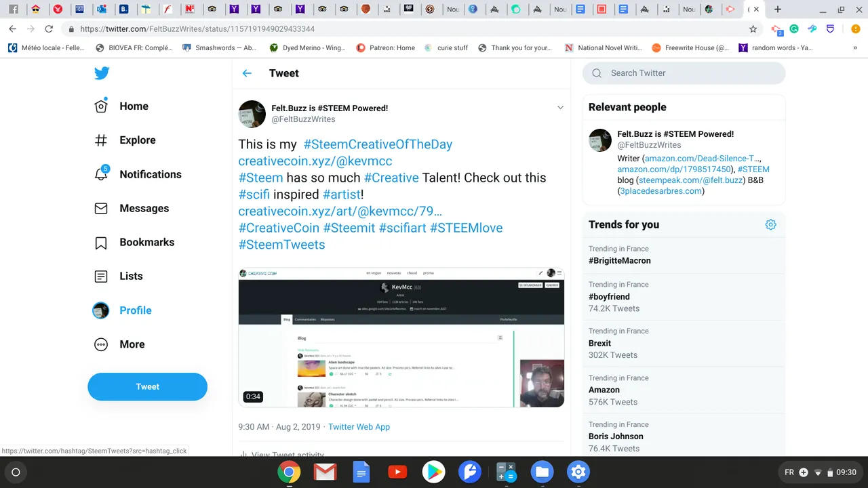
Task: Open the Patreon: Home bookmark
Action: [x=386, y=48]
